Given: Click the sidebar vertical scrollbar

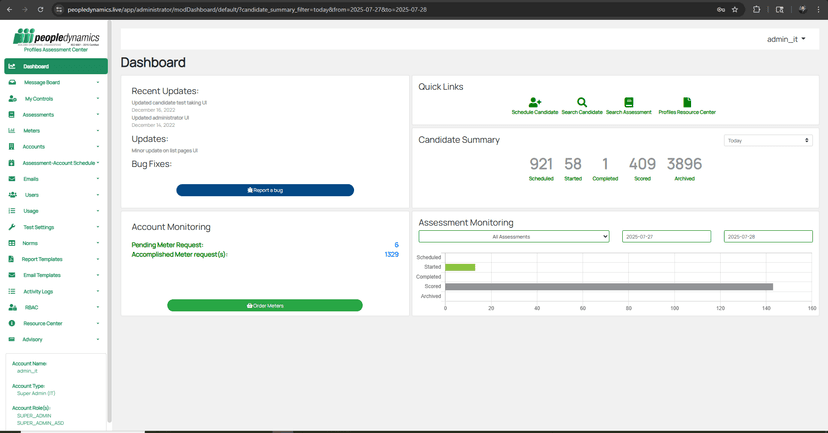Looking at the screenshot, I should (109, 222).
